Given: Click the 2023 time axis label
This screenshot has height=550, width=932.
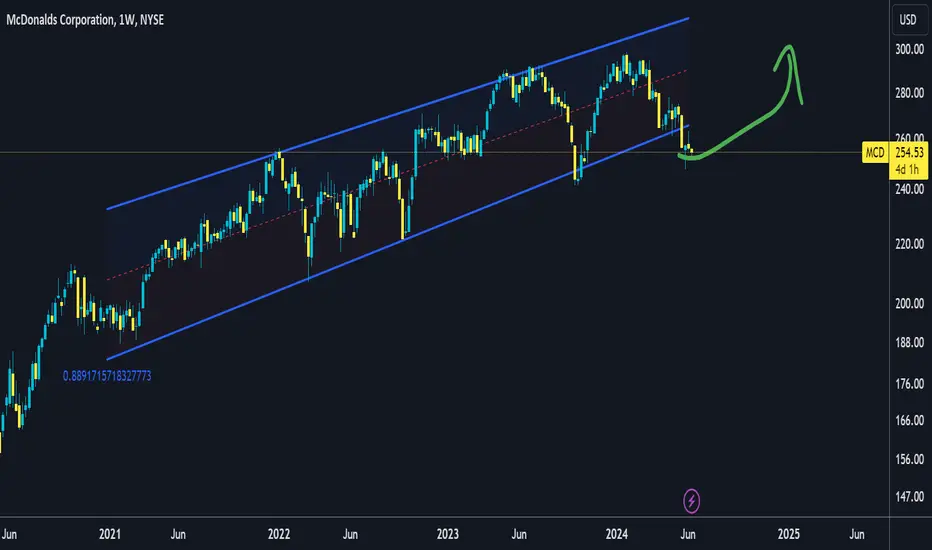Looking at the screenshot, I should [x=448, y=534].
